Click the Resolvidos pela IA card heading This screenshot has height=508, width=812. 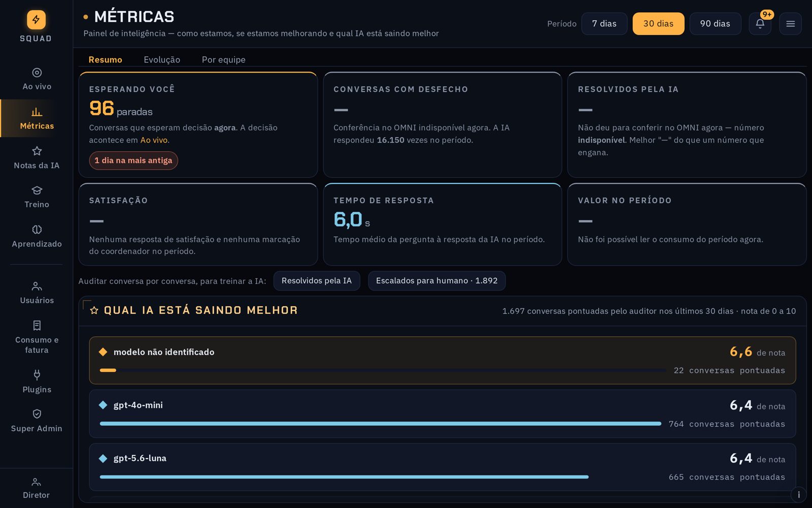tap(628, 89)
